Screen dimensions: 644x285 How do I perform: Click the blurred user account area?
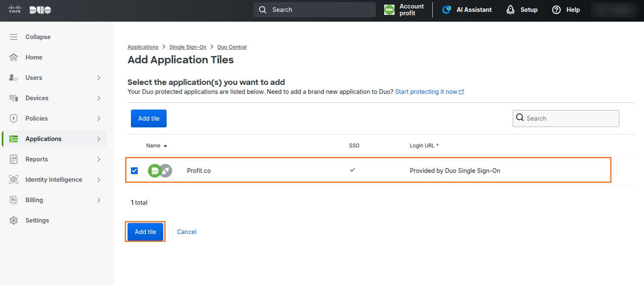[615, 10]
